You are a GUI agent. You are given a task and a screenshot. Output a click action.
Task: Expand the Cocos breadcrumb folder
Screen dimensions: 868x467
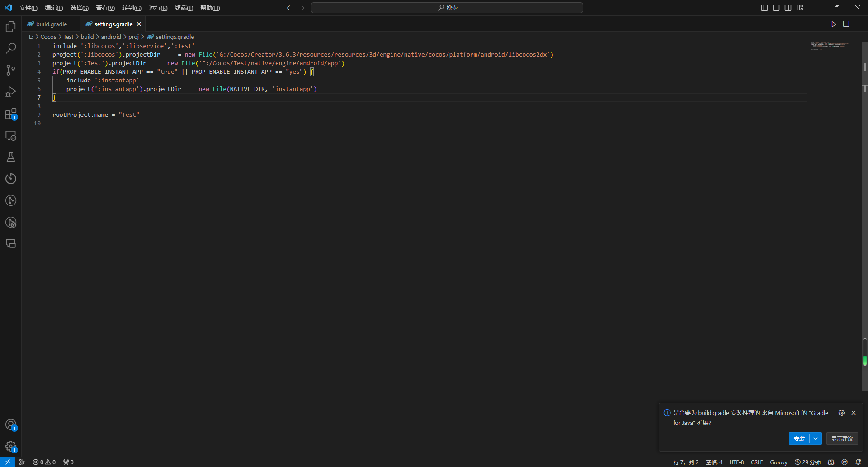tap(48, 37)
